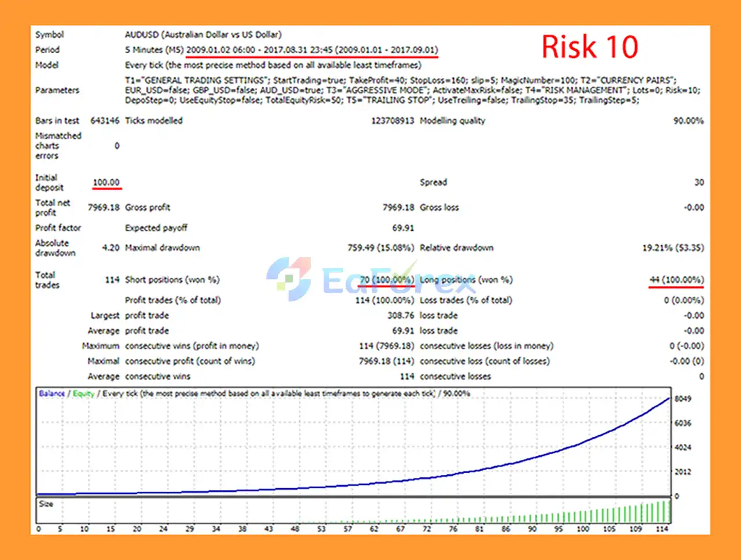Image resolution: width=741 pixels, height=560 pixels.
Task: Click the green Equity legend label
Action: [x=83, y=393]
